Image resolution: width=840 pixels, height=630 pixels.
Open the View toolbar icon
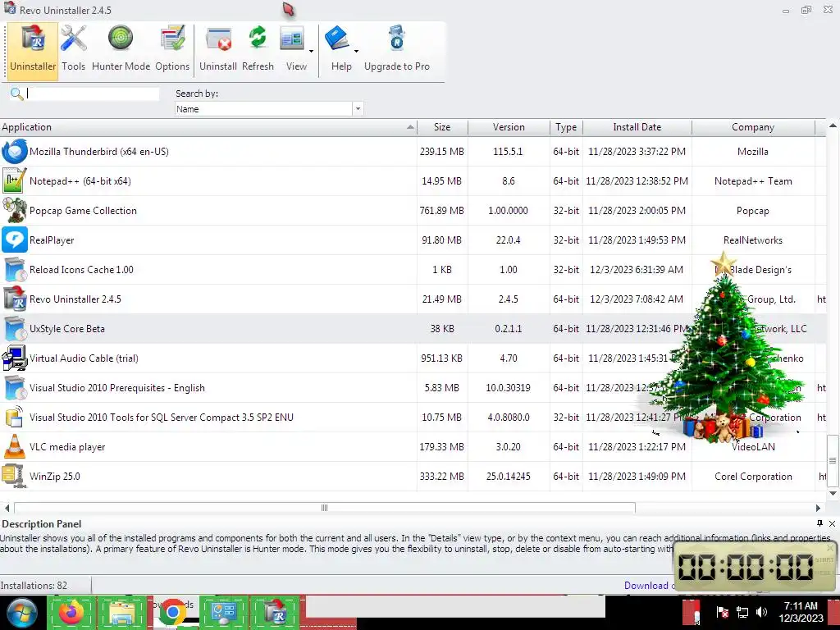coord(293,40)
